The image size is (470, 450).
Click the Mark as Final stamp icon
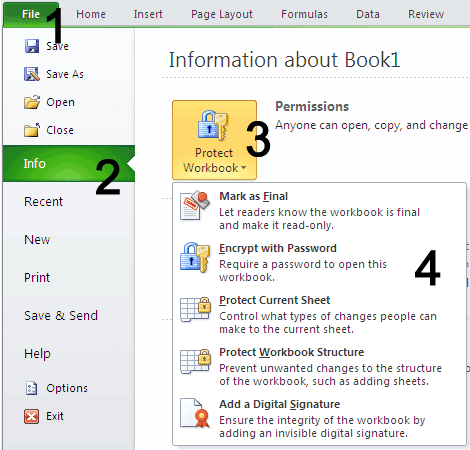tap(195, 205)
